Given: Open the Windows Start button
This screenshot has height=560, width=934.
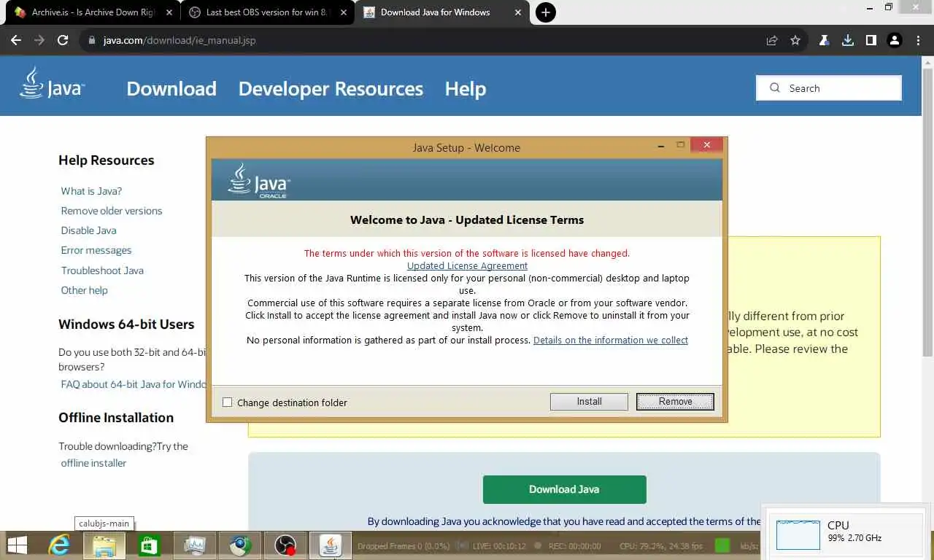Looking at the screenshot, I should click(x=17, y=545).
